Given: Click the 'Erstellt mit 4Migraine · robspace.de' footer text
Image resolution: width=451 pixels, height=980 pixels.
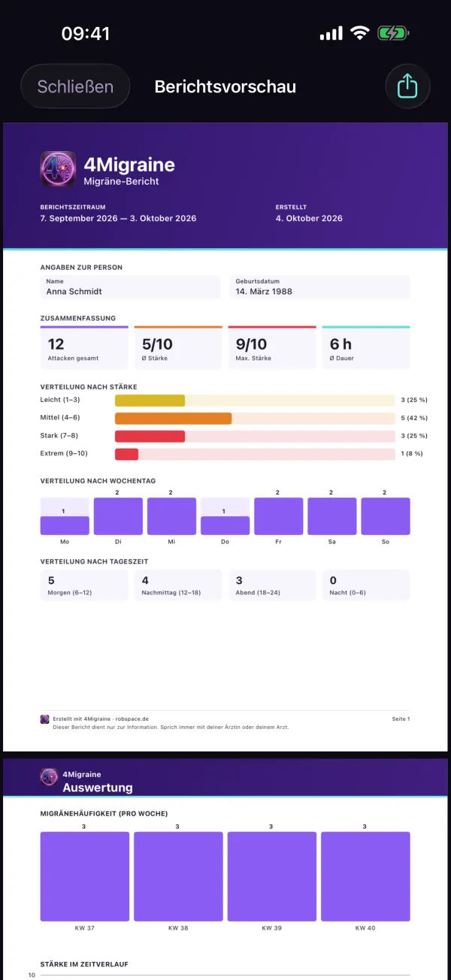Looking at the screenshot, I should pyautogui.click(x=101, y=719).
